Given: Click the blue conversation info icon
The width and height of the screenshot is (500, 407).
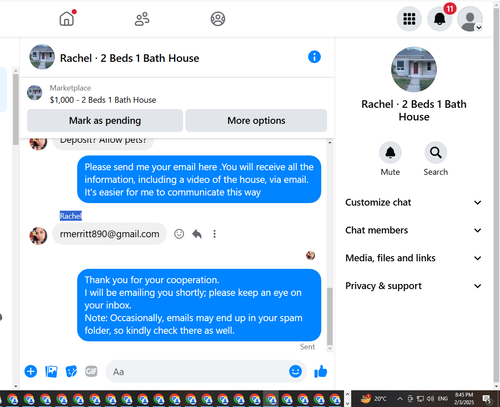Looking at the screenshot, I should click(314, 57).
